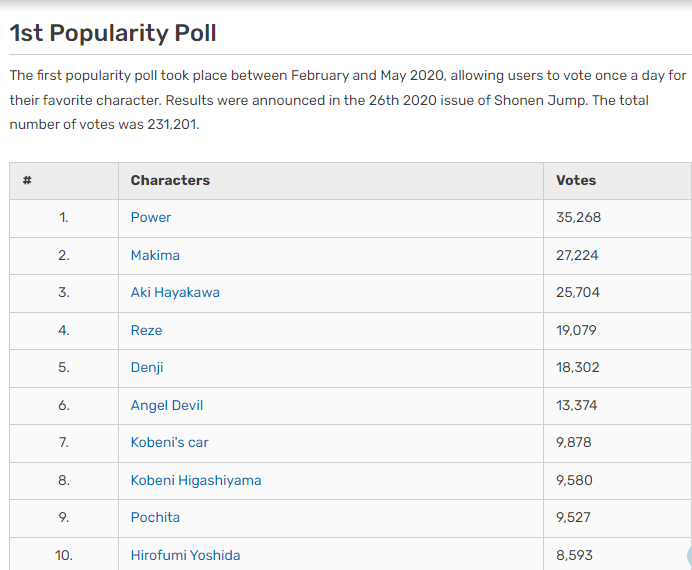692x570 pixels.
Task: Click the rank 1. cell
Action: (64, 218)
